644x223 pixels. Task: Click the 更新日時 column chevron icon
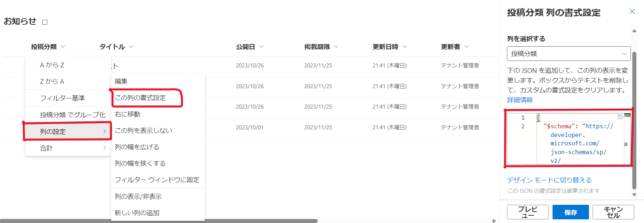coord(405,47)
